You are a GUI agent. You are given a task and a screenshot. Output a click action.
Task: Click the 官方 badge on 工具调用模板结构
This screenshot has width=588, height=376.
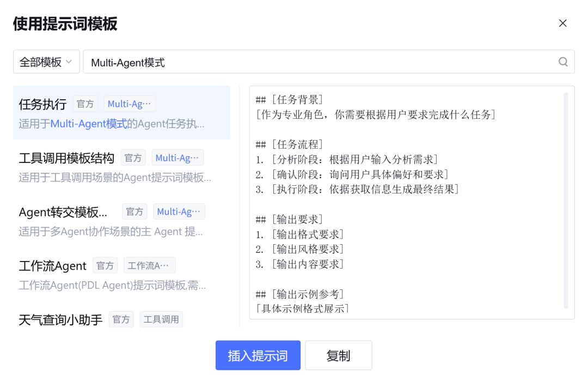click(133, 157)
